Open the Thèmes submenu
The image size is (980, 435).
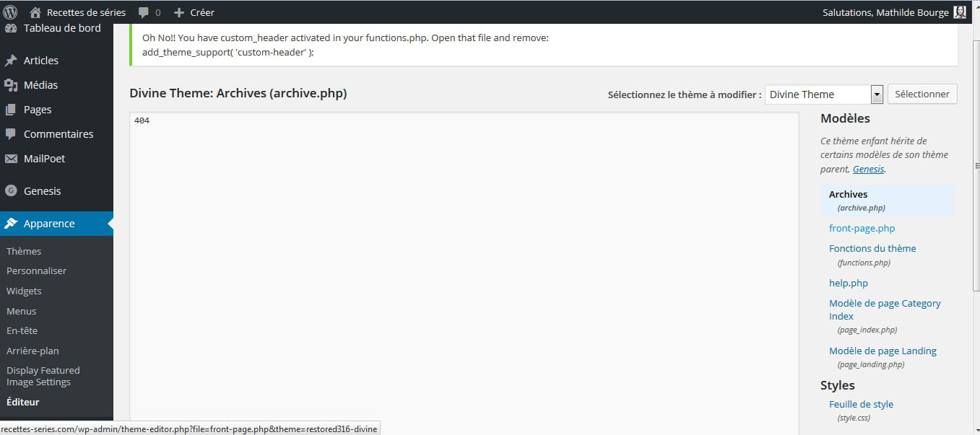(24, 251)
